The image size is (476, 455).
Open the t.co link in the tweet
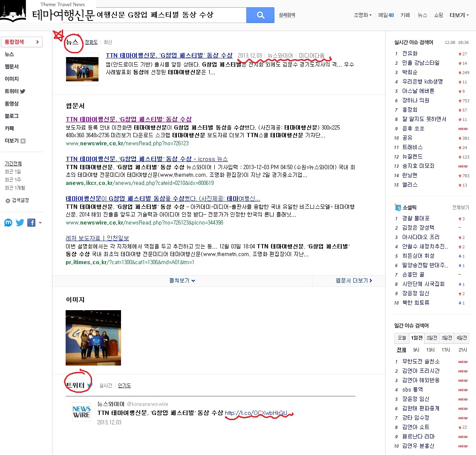point(256,413)
